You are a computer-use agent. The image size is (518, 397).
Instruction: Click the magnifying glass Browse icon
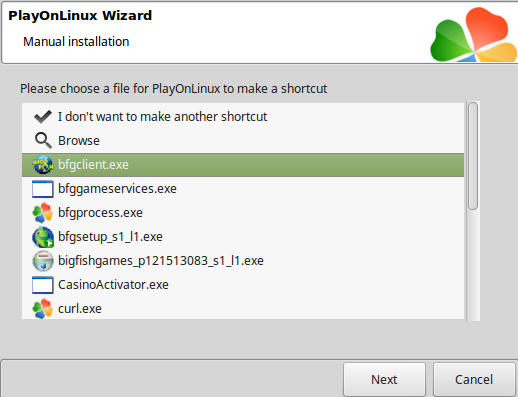tap(43, 141)
